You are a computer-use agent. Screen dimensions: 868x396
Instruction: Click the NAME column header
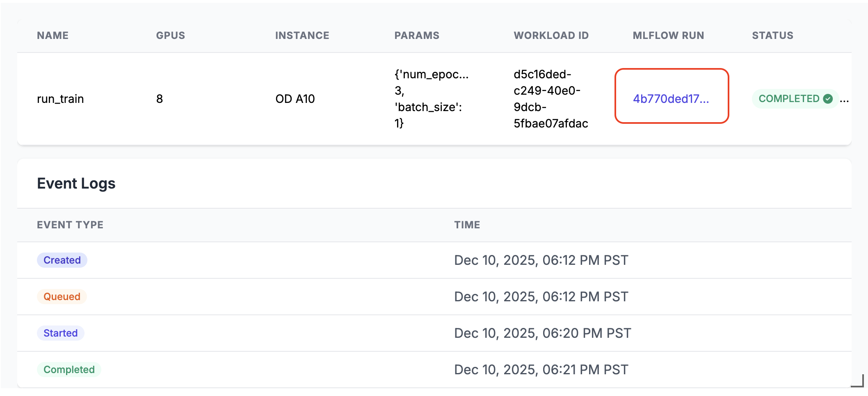point(53,36)
